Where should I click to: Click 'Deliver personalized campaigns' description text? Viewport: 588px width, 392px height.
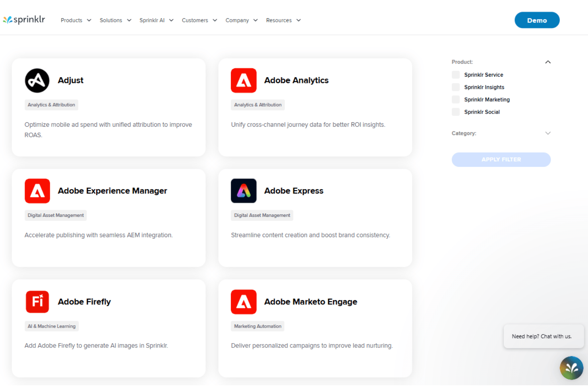click(312, 346)
